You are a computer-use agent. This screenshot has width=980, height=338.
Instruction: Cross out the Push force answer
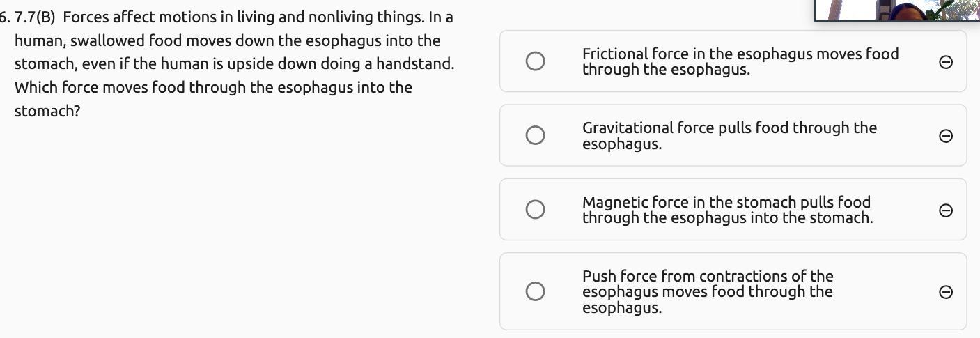(945, 292)
